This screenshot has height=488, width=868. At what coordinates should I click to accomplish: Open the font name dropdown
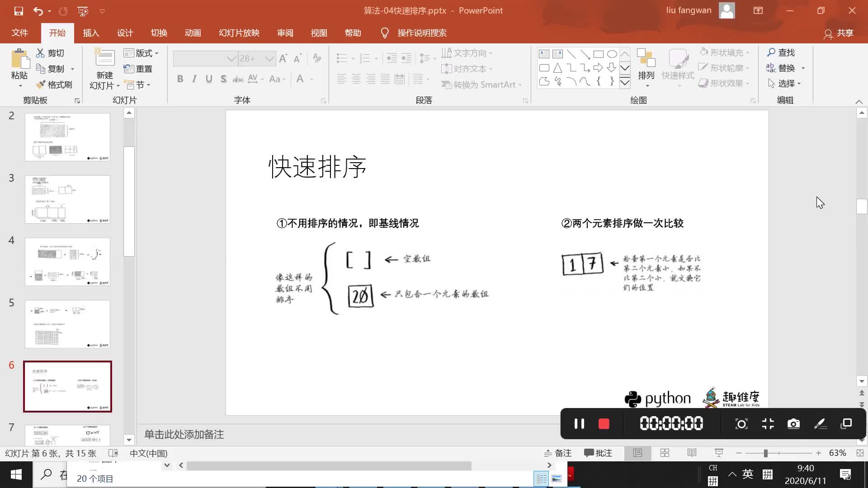[231, 59]
